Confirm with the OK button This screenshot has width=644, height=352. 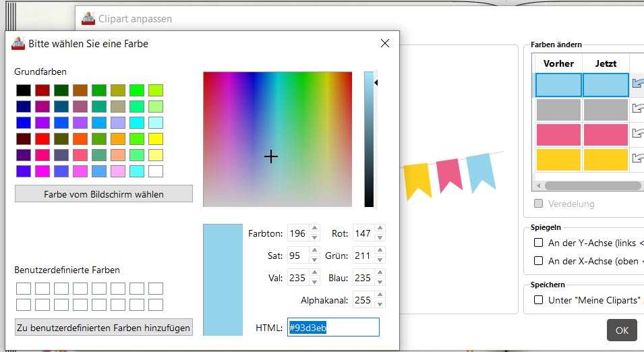pos(621,330)
